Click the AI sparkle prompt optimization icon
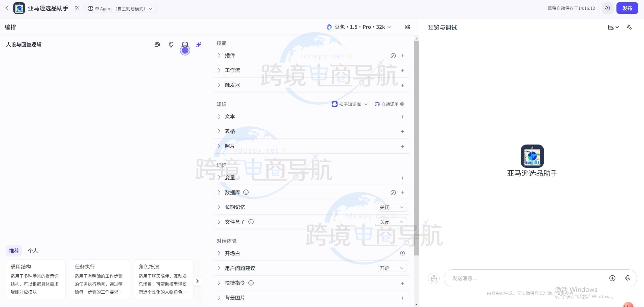644x307 pixels. (x=199, y=44)
